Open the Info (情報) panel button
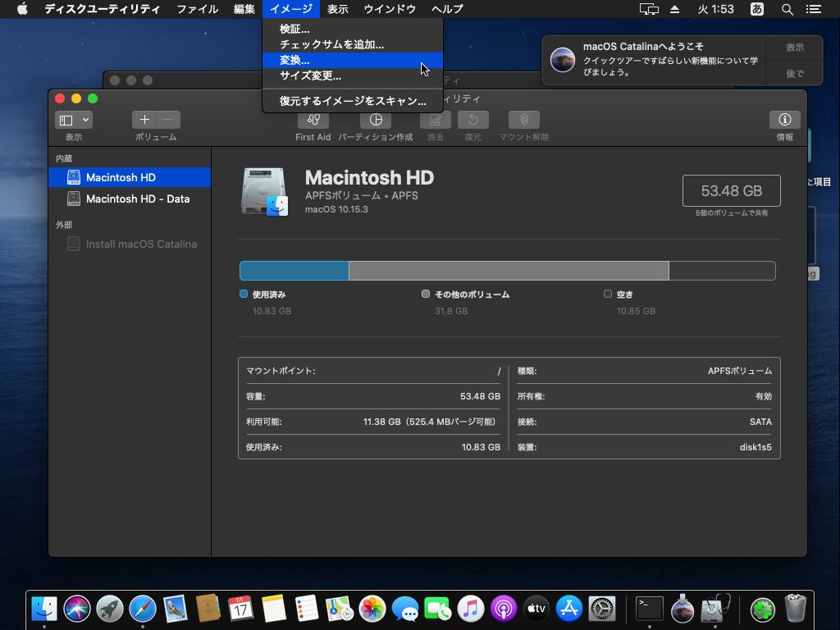This screenshot has width=840, height=630. point(785,120)
